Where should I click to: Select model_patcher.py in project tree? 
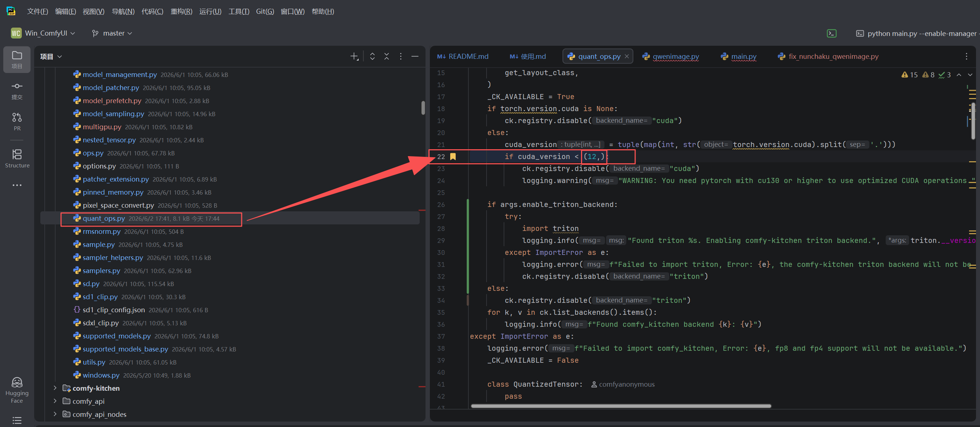pos(111,88)
